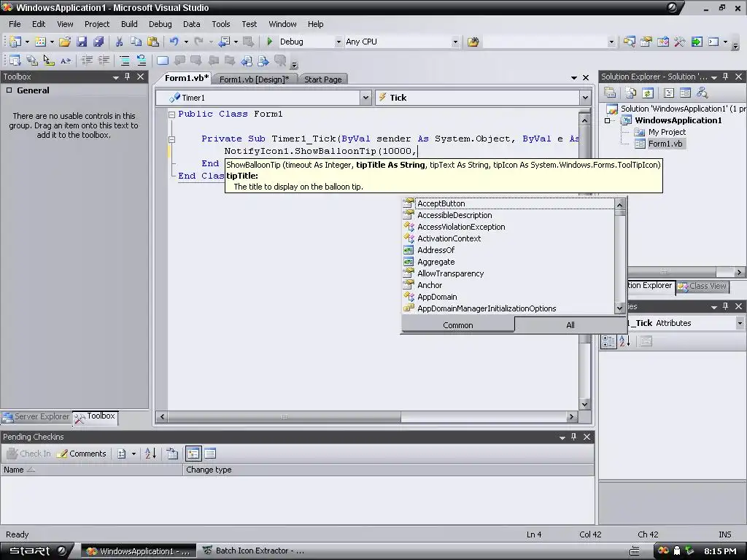Image resolution: width=747 pixels, height=560 pixels.
Task: Open the Tick method name dropdown
Action: [585, 98]
